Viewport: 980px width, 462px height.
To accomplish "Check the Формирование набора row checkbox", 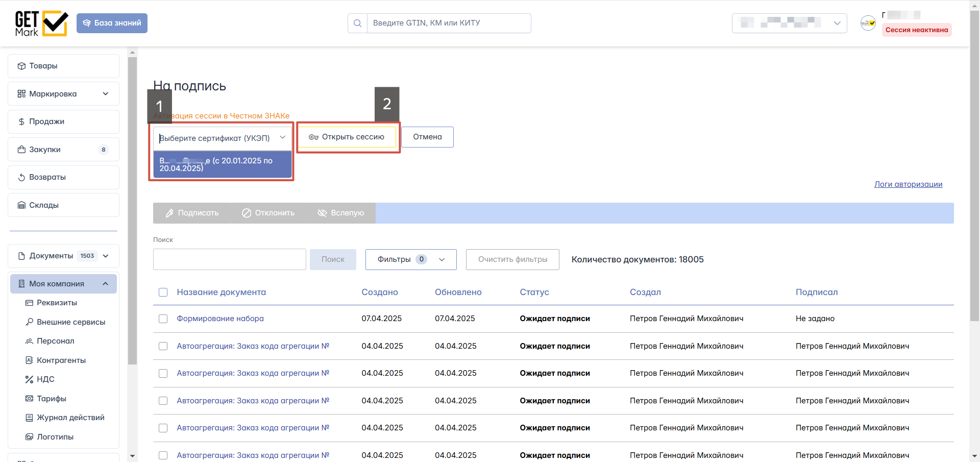I will click(x=163, y=319).
